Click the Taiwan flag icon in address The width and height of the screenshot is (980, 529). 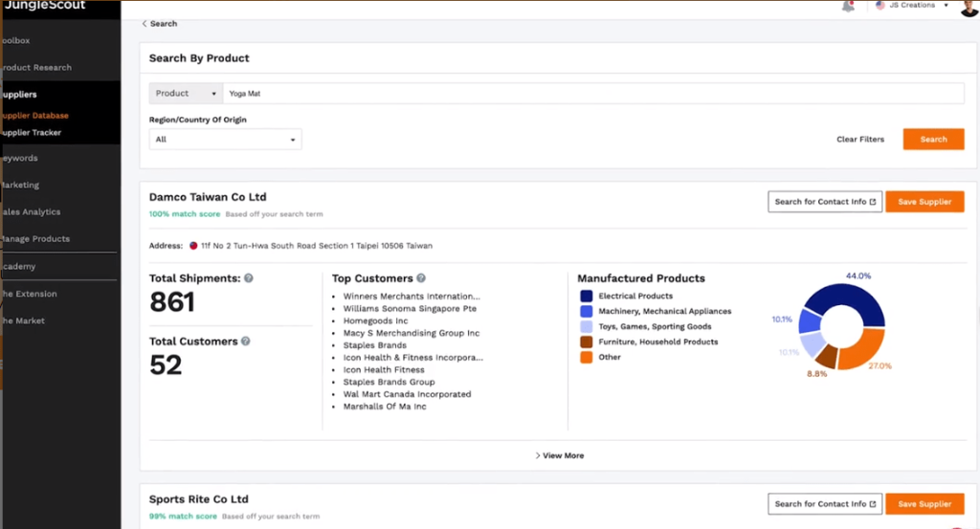coord(193,246)
